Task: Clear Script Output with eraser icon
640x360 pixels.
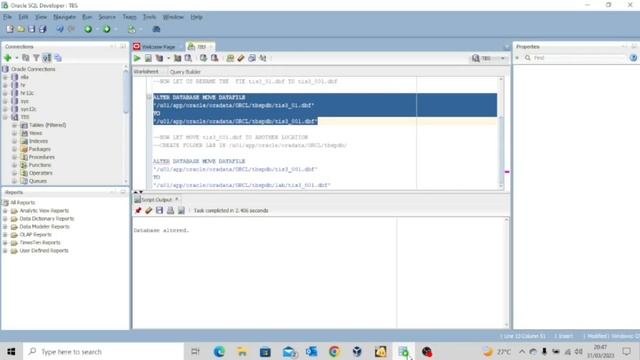Action: [149, 211]
